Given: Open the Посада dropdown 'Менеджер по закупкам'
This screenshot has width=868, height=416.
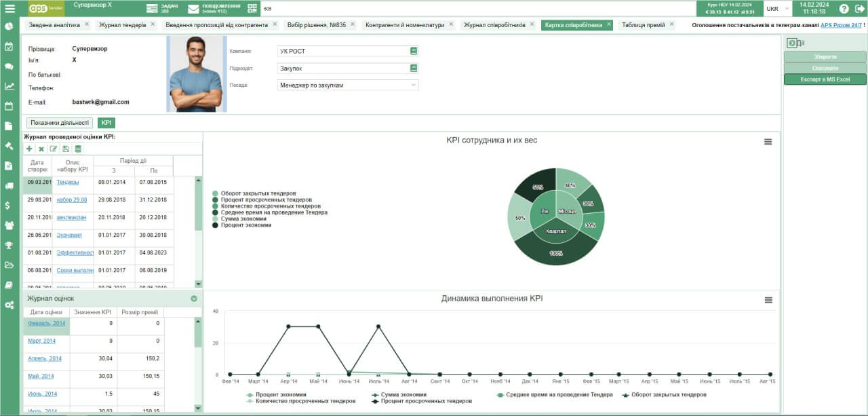Looking at the screenshot, I should tap(348, 85).
